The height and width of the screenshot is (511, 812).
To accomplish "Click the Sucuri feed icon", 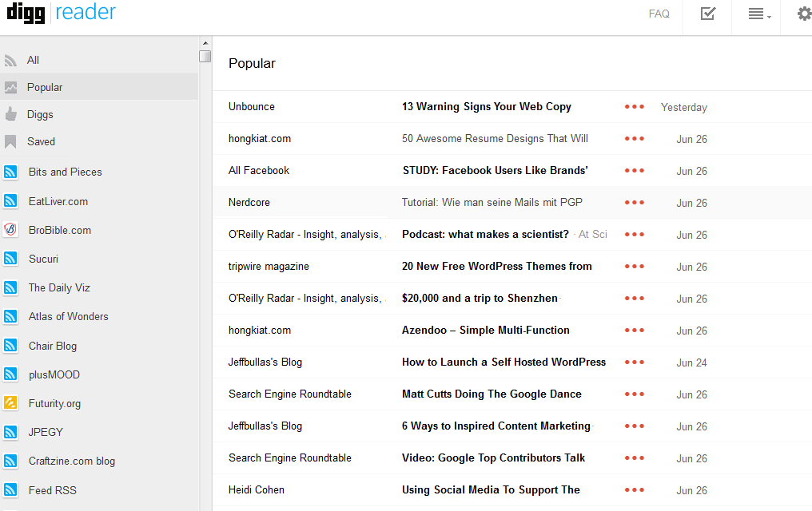I will [10, 258].
